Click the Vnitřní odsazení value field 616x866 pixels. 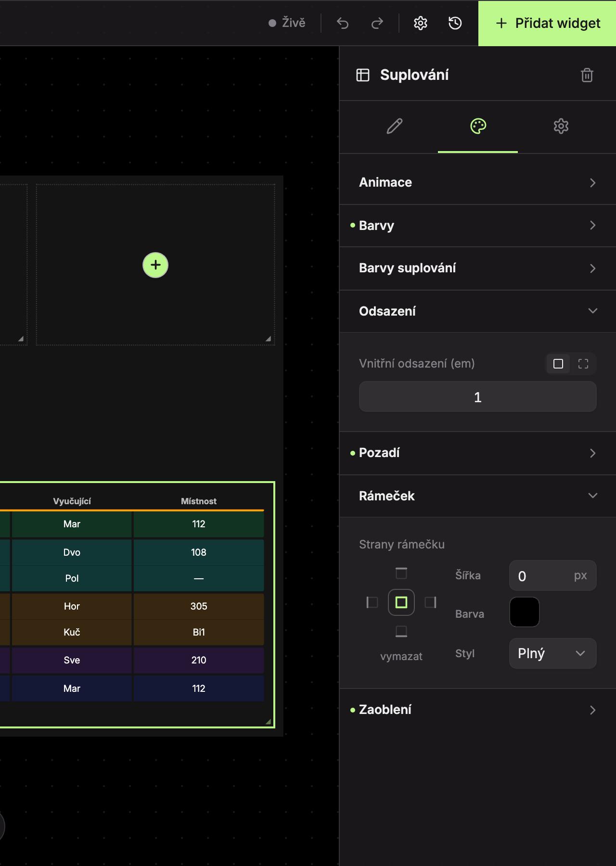point(478,397)
